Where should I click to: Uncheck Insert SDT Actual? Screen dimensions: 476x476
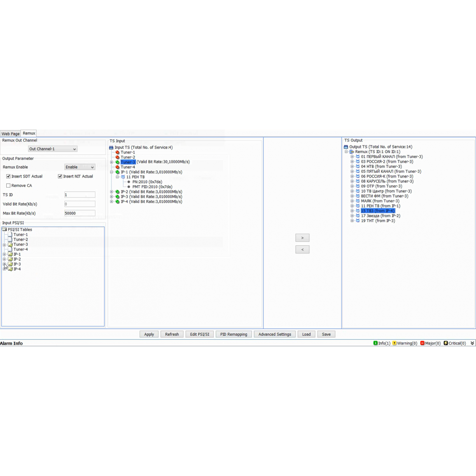coord(8,176)
